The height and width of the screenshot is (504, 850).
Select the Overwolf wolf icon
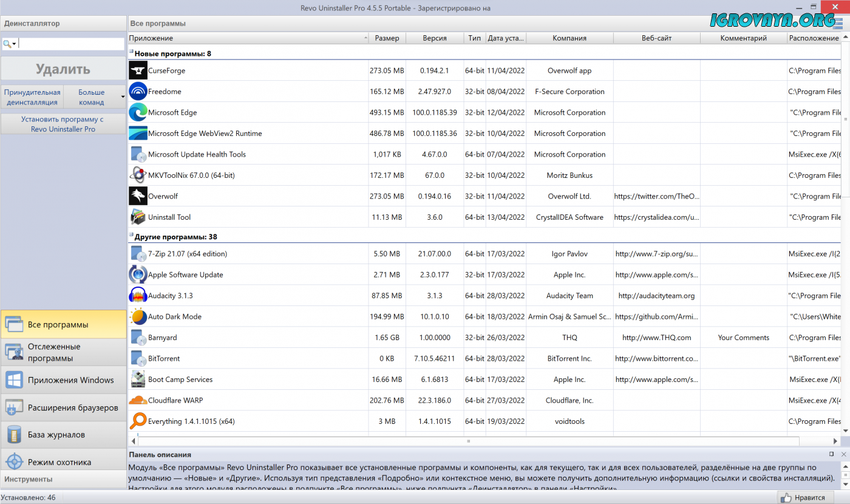coord(138,196)
